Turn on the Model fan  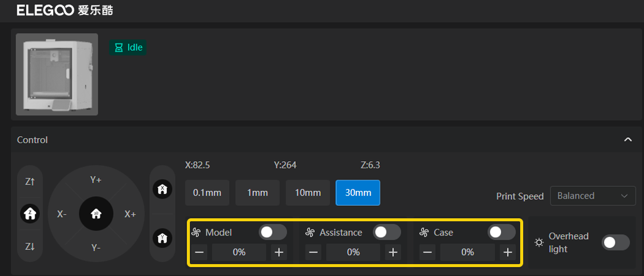[273, 232]
